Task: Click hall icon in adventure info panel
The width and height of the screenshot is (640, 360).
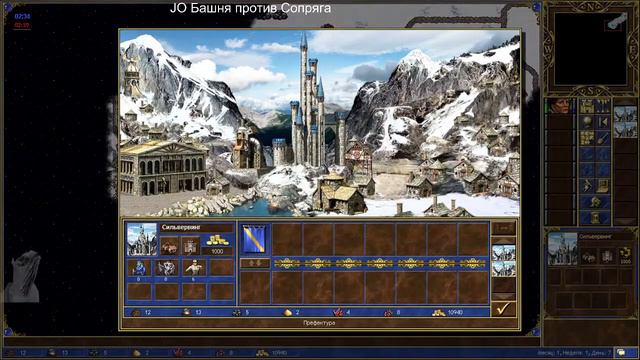Action: pyautogui.click(x=588, y=256)
